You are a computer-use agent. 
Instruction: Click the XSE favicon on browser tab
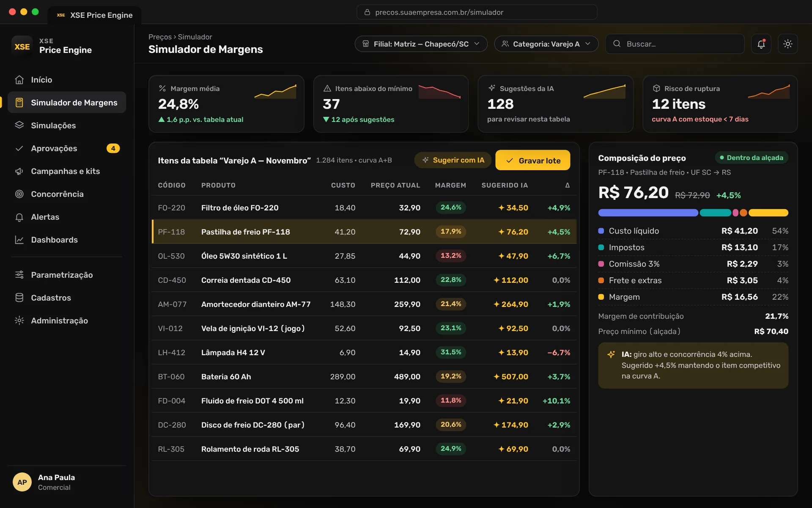pyautogui.click(x=61, y=15)
